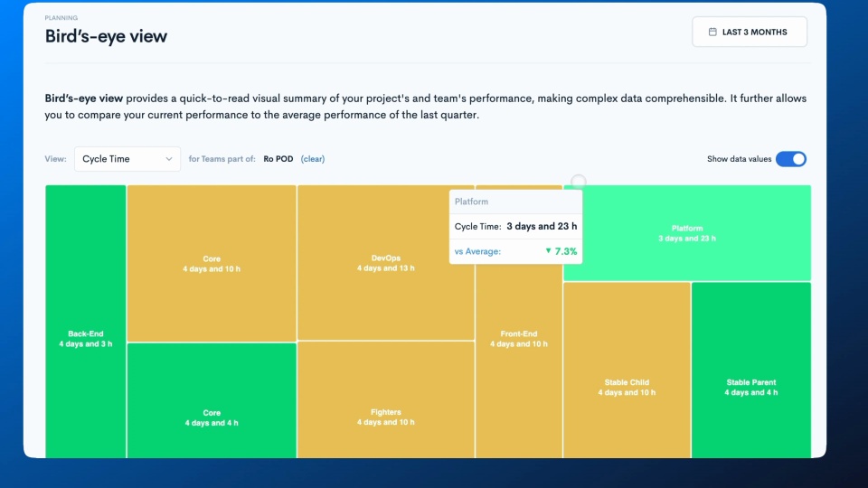
Task: Toggle the Show data values switch
Action: pos(790,159)
